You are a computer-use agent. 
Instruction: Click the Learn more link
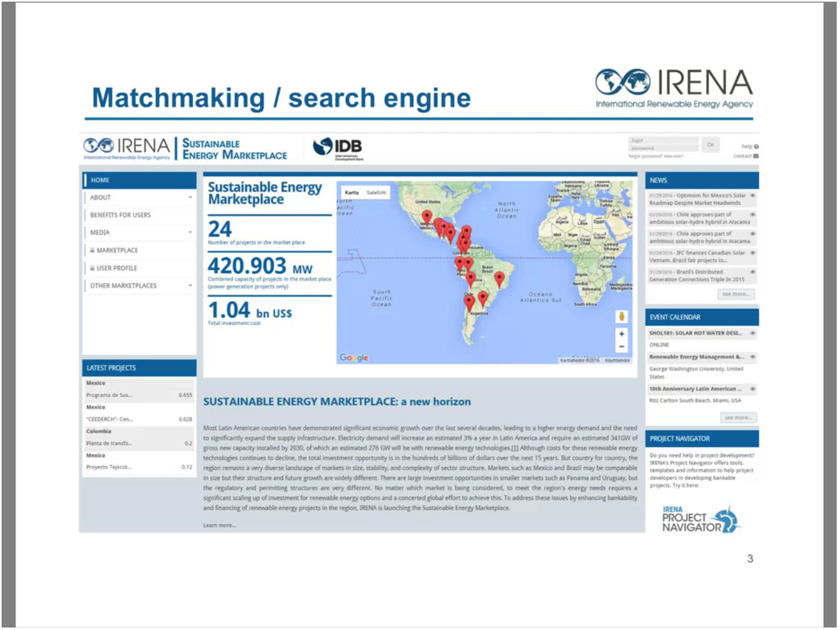click(219, 526)
